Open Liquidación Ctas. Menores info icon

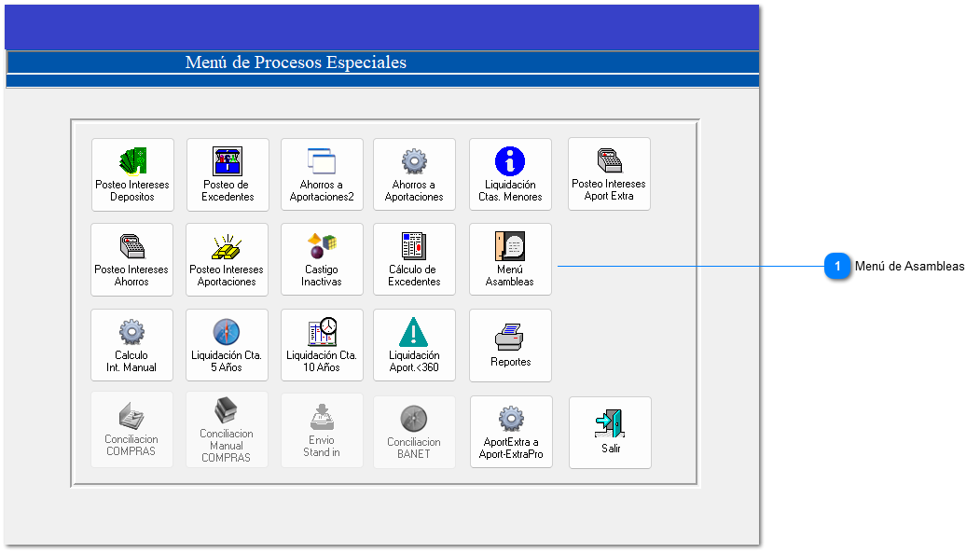tap(510, 161)
